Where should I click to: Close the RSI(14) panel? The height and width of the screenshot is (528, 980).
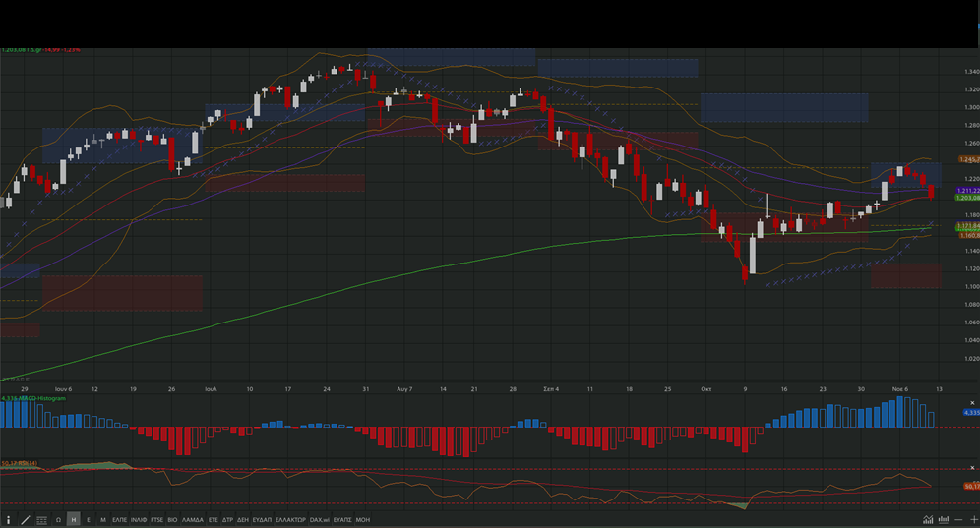972,467
